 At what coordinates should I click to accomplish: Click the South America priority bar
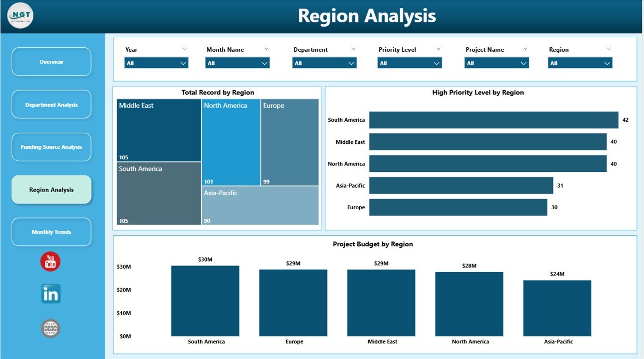point(494,120)
